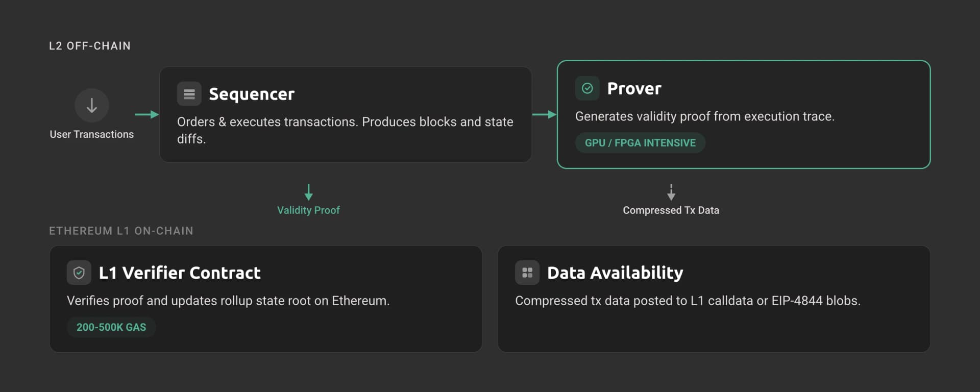Click the GPU / FPGA INTENSIVE badge
Image resolution: width=980 pixels, height=392 pixels.
click(x=640, y=143)
